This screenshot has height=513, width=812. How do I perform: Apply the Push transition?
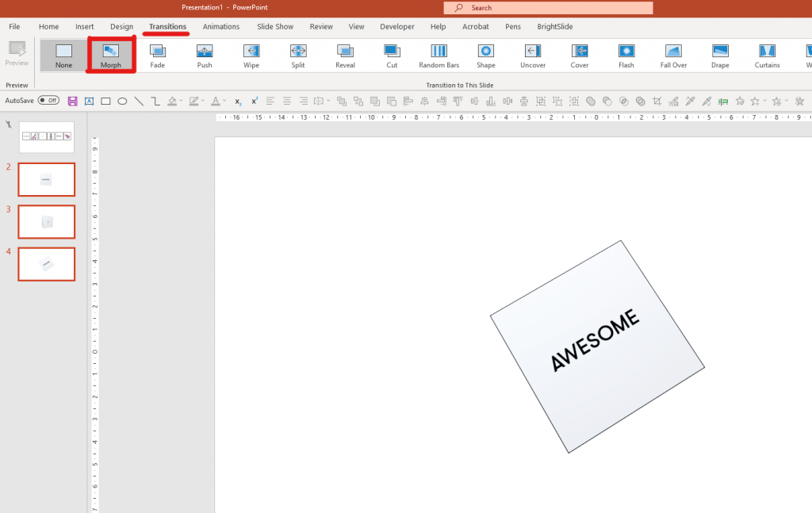204,56
